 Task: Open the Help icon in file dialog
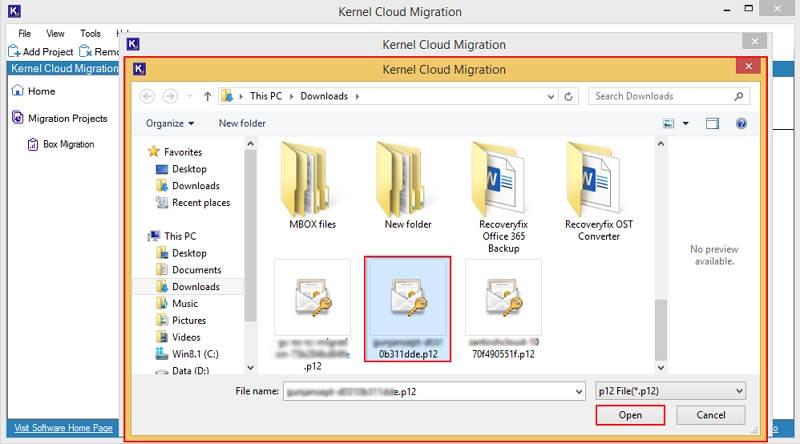741,124
